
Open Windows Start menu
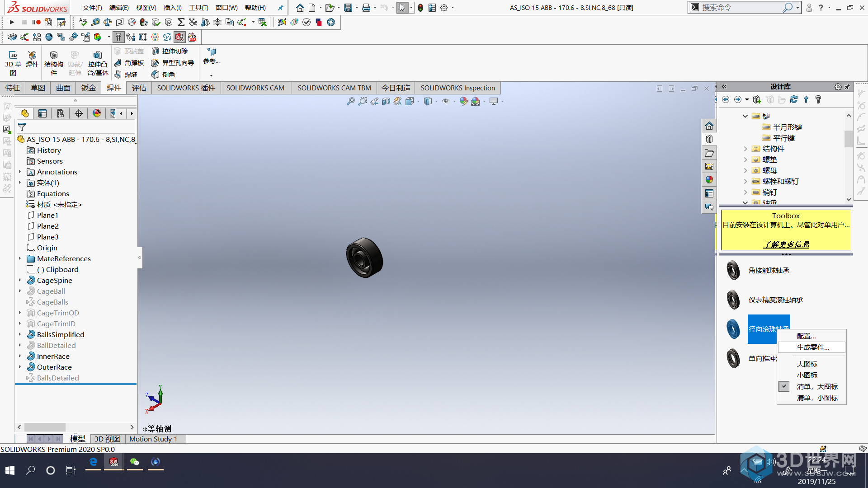point(10,470)
